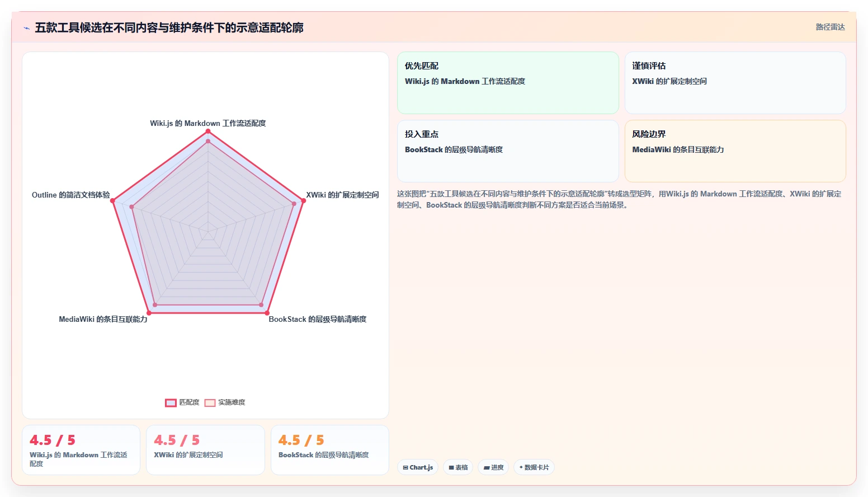Click the 进度 tag chip

493,467
